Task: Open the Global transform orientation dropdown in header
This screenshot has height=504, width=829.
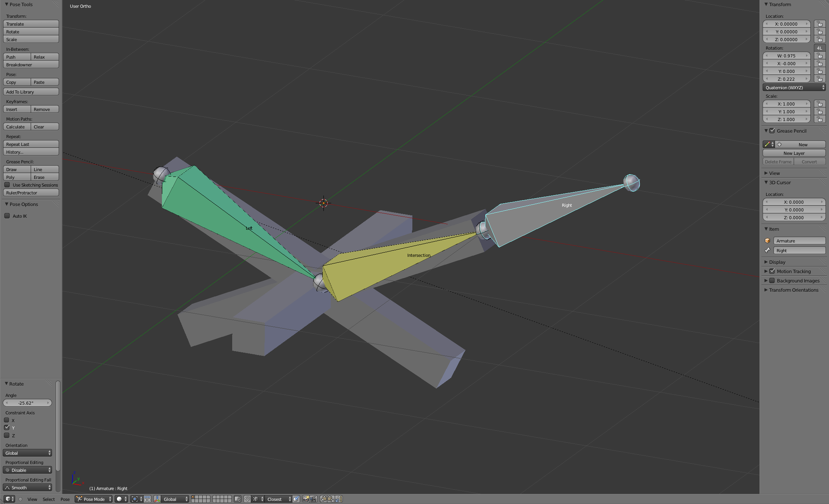Action: [175, 499]
